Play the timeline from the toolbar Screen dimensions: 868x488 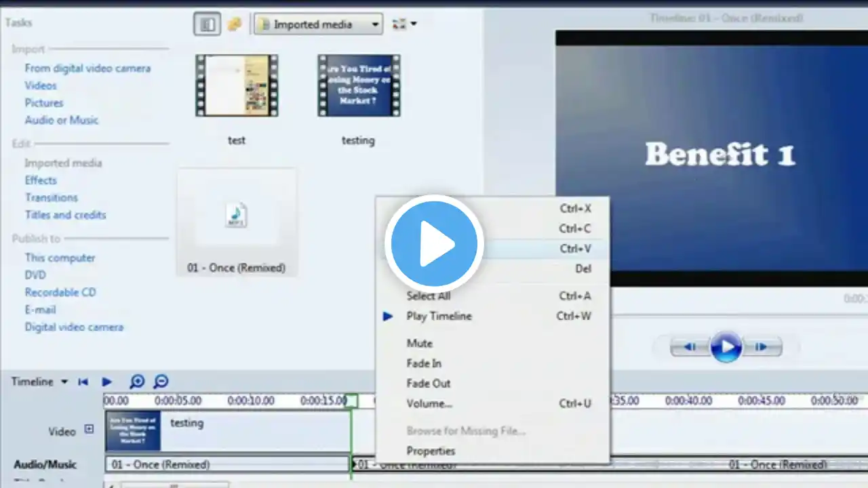click(106, 382)
